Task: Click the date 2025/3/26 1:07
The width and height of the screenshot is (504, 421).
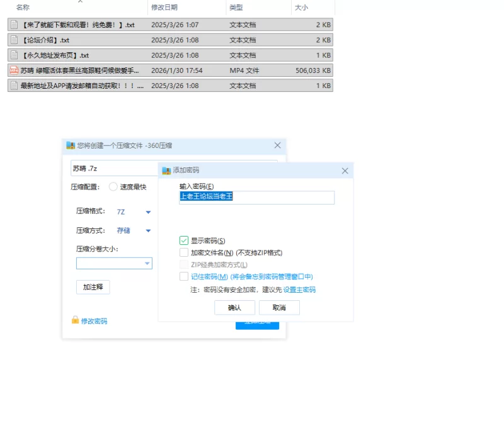Action: pyautogui.click(x=175, y=25)
